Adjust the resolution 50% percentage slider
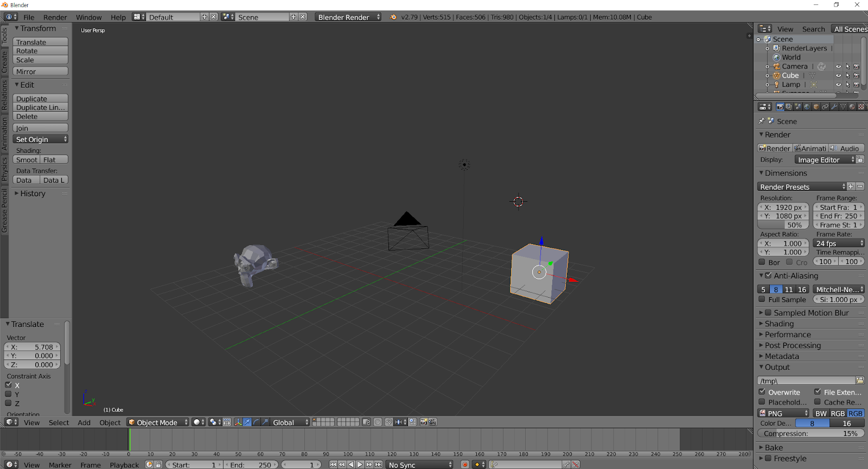This screenshot has height=469, width=868. (x=783, y=225)
